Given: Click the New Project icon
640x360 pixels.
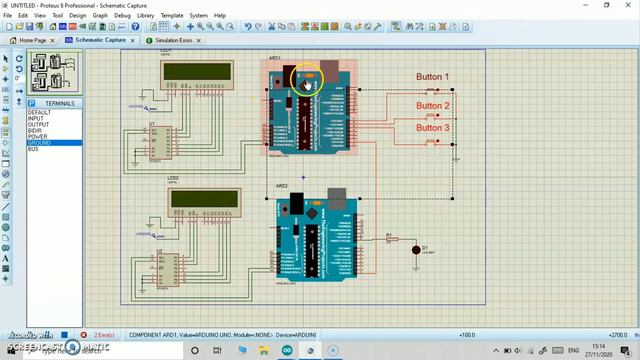Looking at the screenshot, I should [9, 27].
